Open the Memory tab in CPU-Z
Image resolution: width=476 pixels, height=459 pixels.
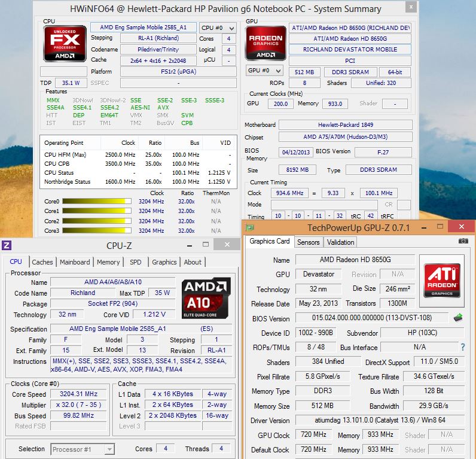tap(108, 262)
